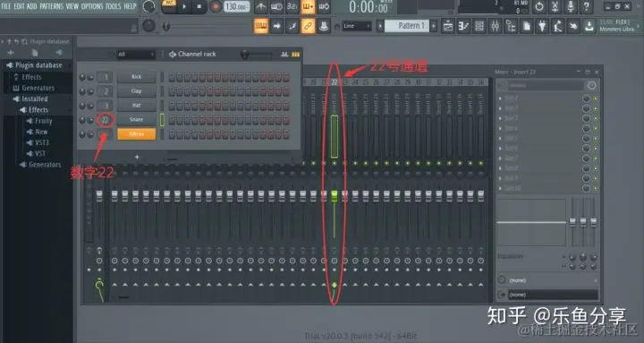Toggle the Channel rack step/piano view icon
The image size is (644, 343).
click(x=295, y=55)
